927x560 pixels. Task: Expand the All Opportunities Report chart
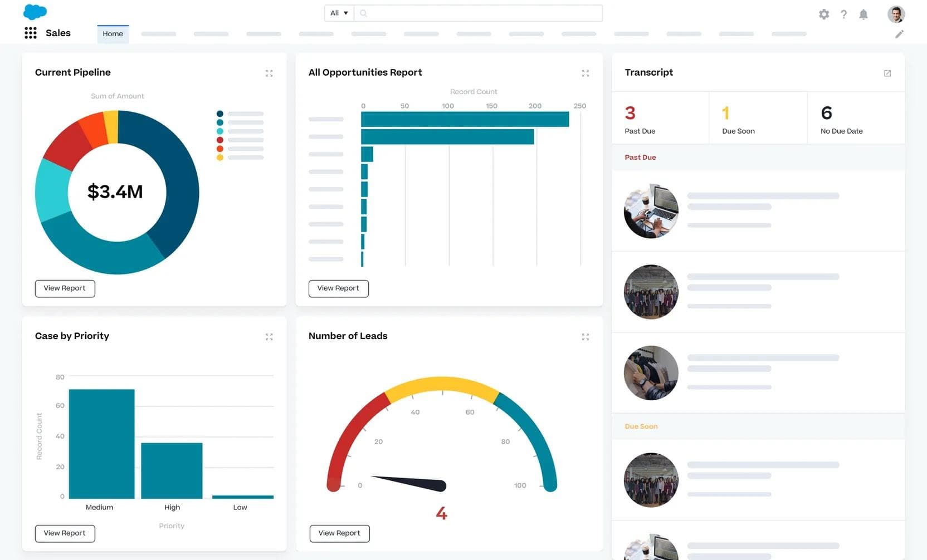point(585,73)
